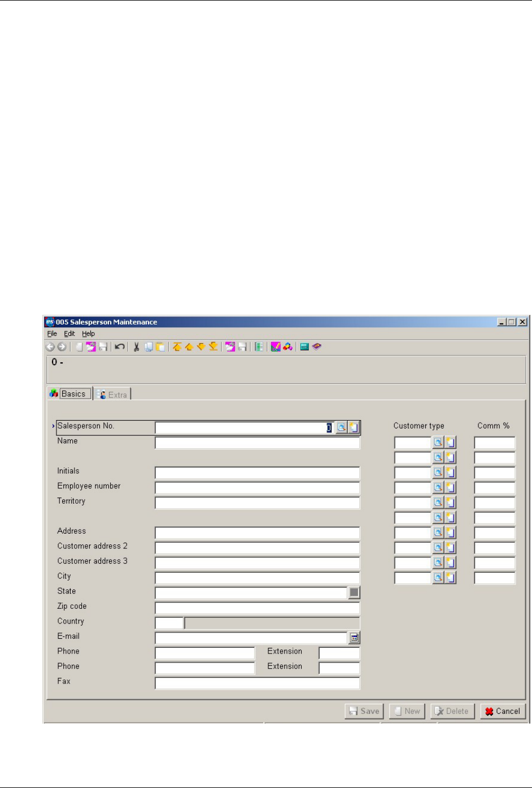The width and height of the screenshot is (532, 788).
Task: Jump to last record with the down-bar arrow
Action: (213, 347)
